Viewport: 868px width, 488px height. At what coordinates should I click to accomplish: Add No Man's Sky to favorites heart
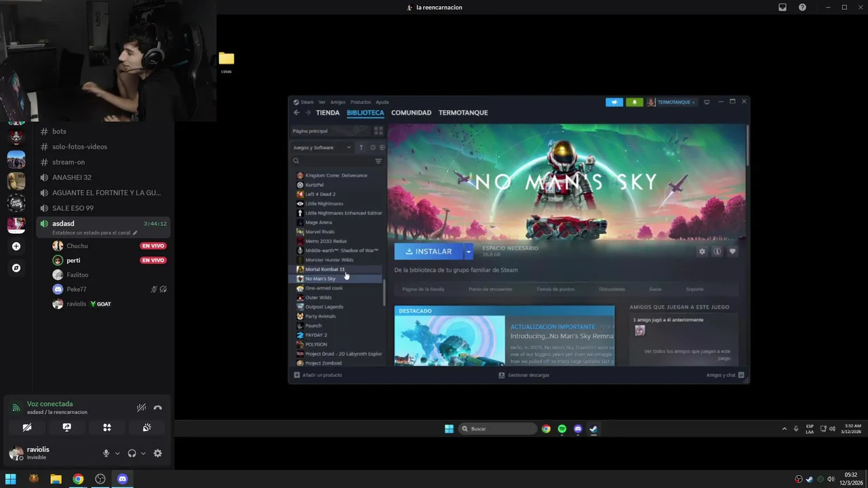732,251
